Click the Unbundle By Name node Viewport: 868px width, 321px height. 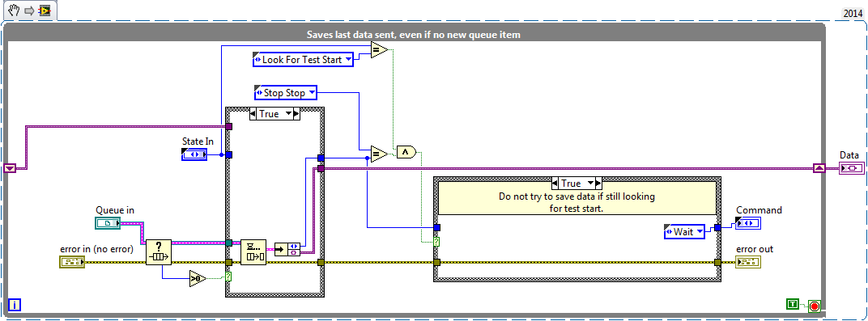287,250
